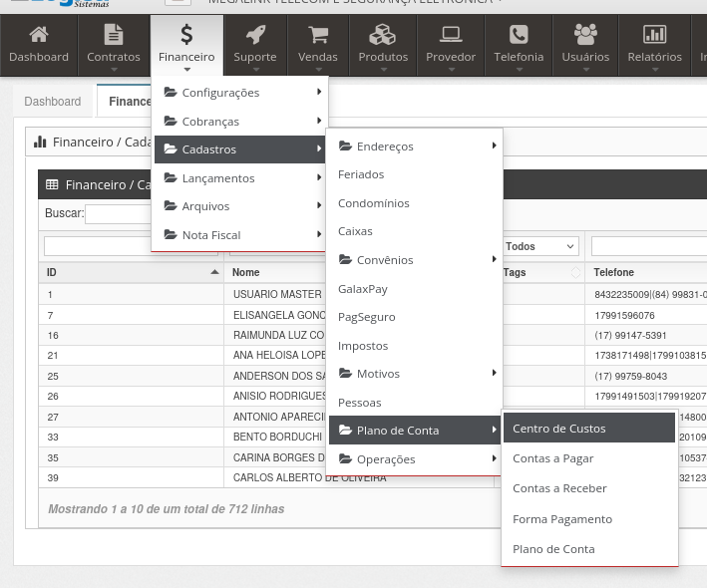
Task: Open the Relatórios chart icon
Action: pyautogui.click(x=655, y=34)
